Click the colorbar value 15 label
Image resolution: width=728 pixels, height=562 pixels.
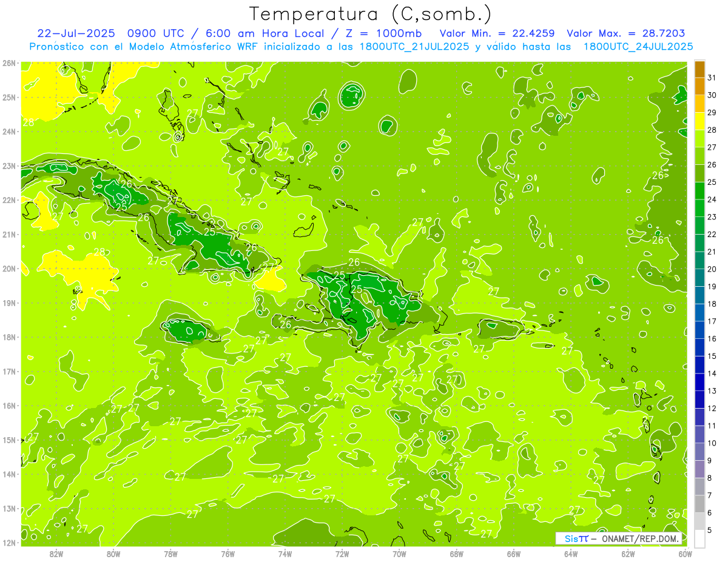[712, 356]
